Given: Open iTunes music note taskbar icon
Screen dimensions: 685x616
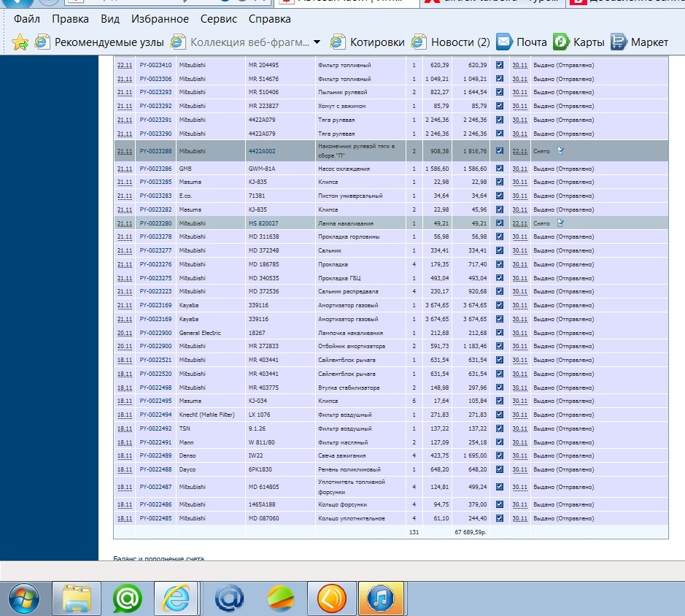Looking at the screenshot, I should (381, 598).
